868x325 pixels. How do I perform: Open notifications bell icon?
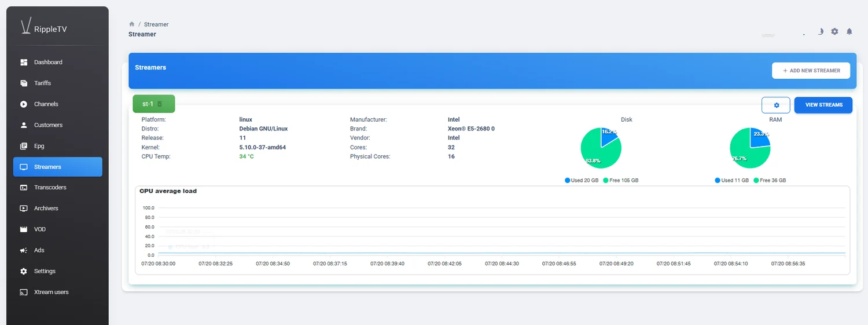pyautogui.click(x=849, y=31)
